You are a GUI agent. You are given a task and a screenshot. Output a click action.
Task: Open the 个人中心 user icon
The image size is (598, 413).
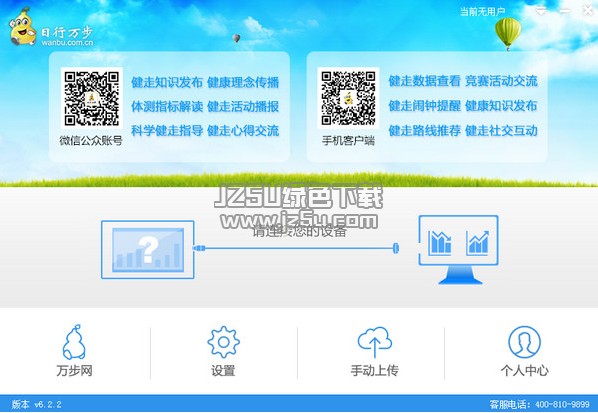[524, 342]
